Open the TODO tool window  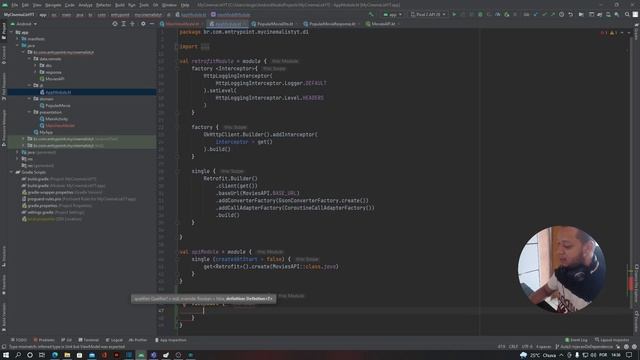point(19,340)
